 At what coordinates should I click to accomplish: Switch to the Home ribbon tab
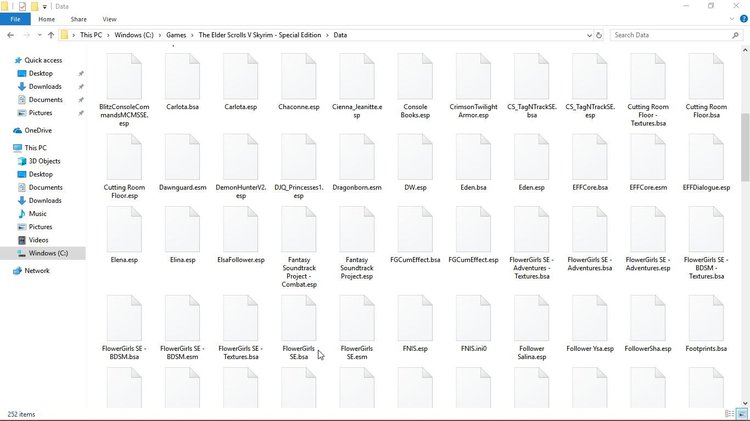pyautogui.click(x=46, y=19)
